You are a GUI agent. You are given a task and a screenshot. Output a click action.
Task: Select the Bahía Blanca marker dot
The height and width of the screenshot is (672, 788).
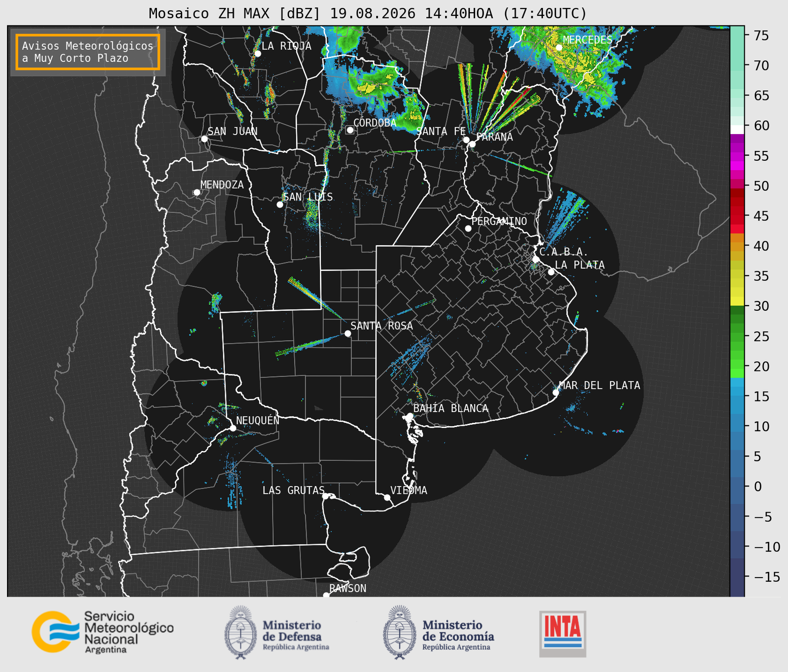[x=410, y=416]
